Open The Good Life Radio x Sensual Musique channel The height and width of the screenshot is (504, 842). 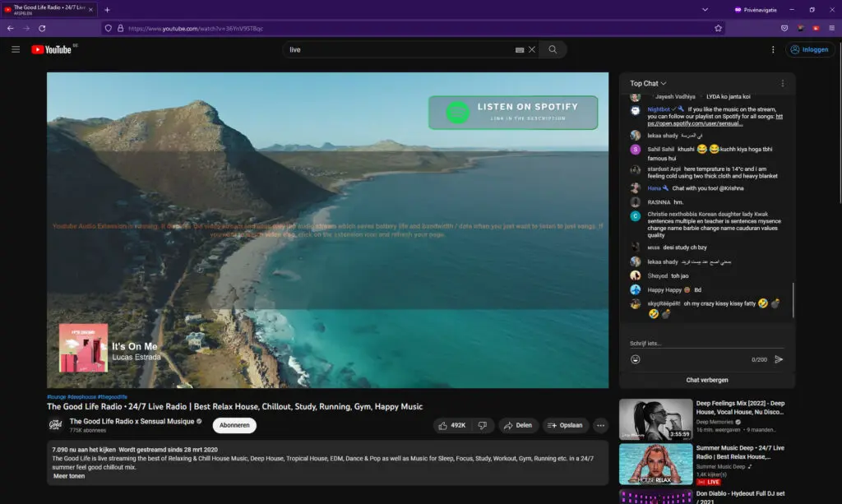[132, 421]
